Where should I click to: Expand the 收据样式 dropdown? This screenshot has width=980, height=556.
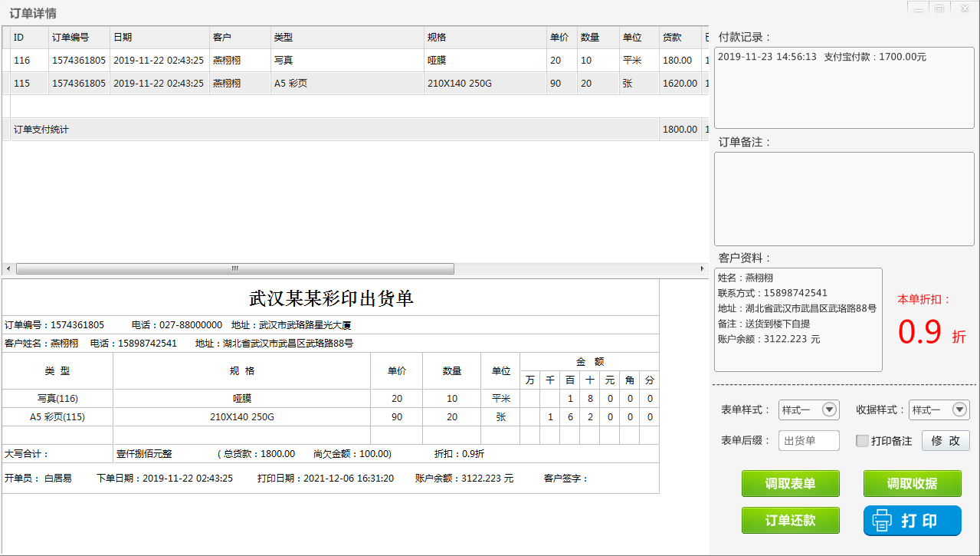pos(959,410)
